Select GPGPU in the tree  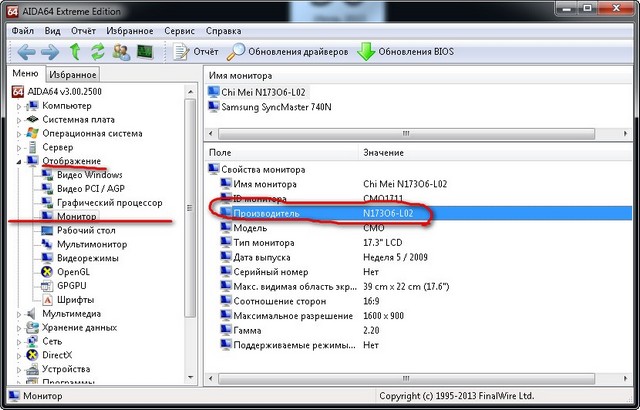73,285
